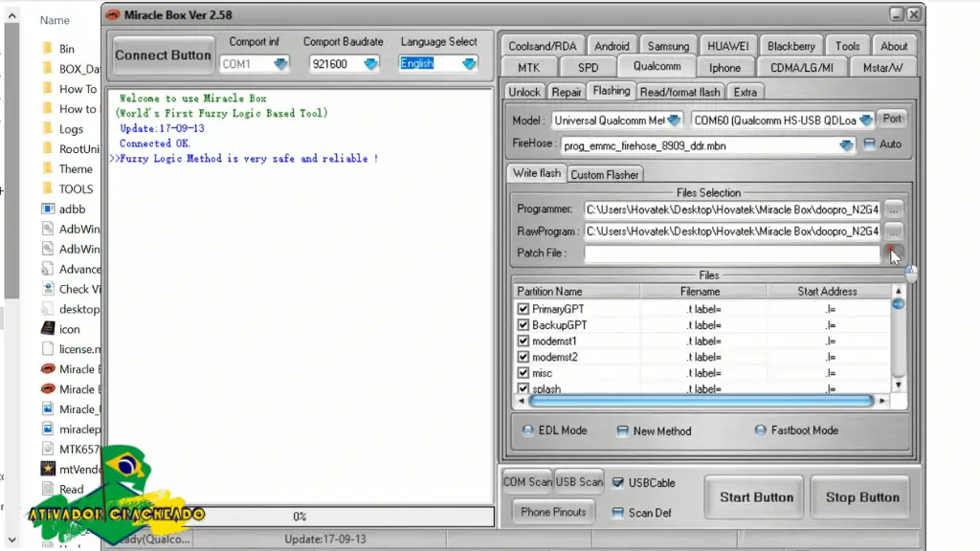Toggle the USBCable checkbox
980x551 pixels.
618,482
